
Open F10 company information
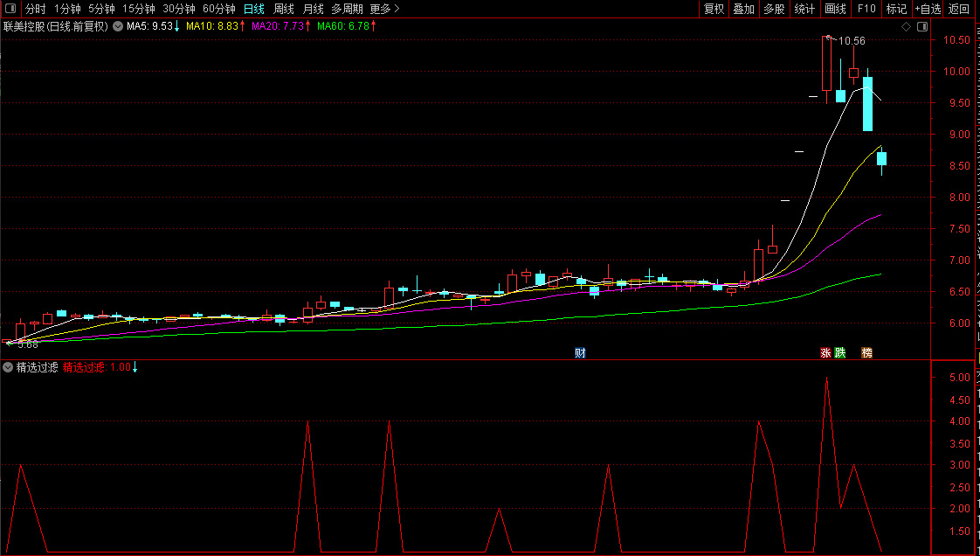(x=866, y=9)
